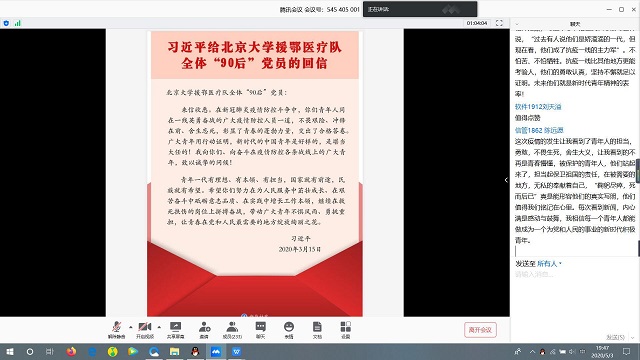This screenshot has height=360, width=640.
Task: Show the members list
Action: click(232, 330)
